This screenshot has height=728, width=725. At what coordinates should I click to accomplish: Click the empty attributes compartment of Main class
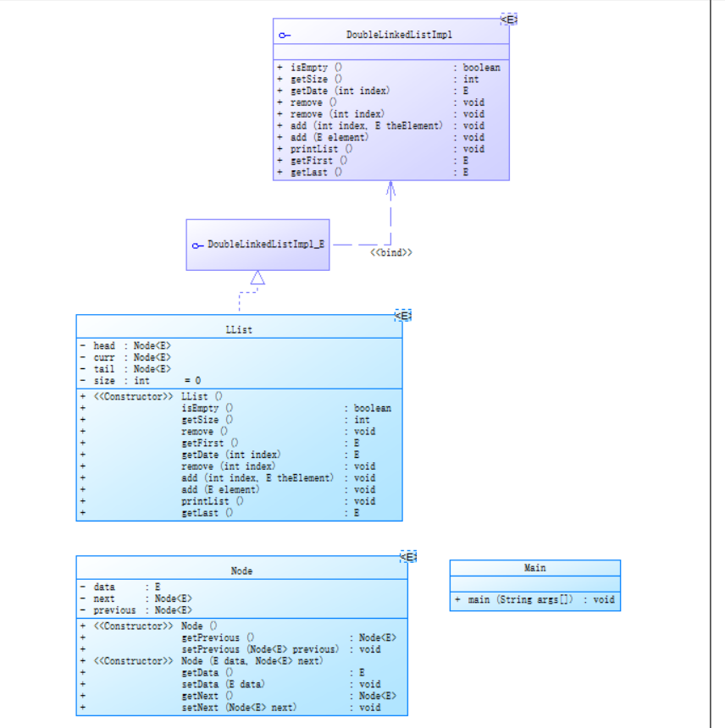pos(534,583)
